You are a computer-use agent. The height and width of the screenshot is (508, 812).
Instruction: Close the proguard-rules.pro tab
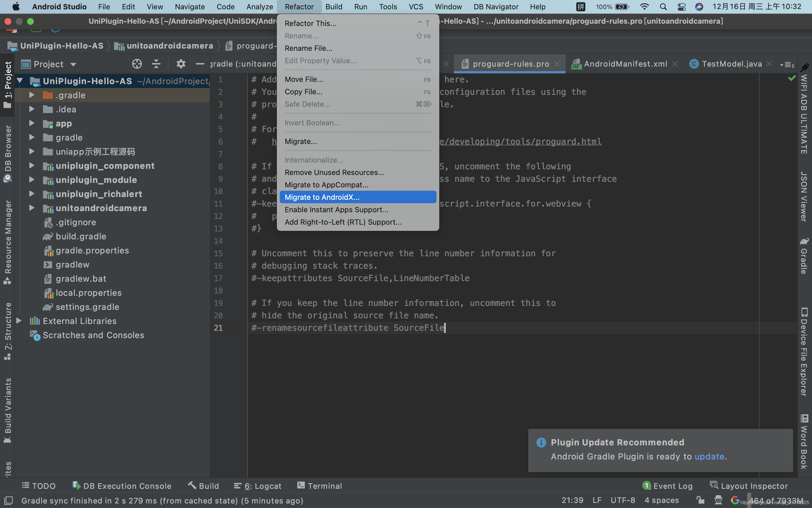click(x=557, y=64)
